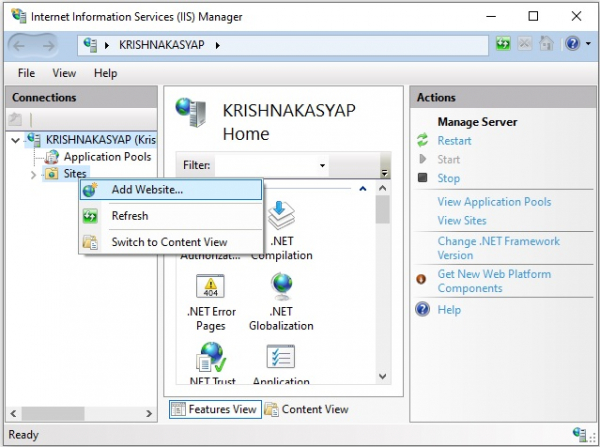Image resolution: width=600 pixels, height=447 pixels.
Task: Click the Forward navigation arrow
Action: (x=48, y=46)
